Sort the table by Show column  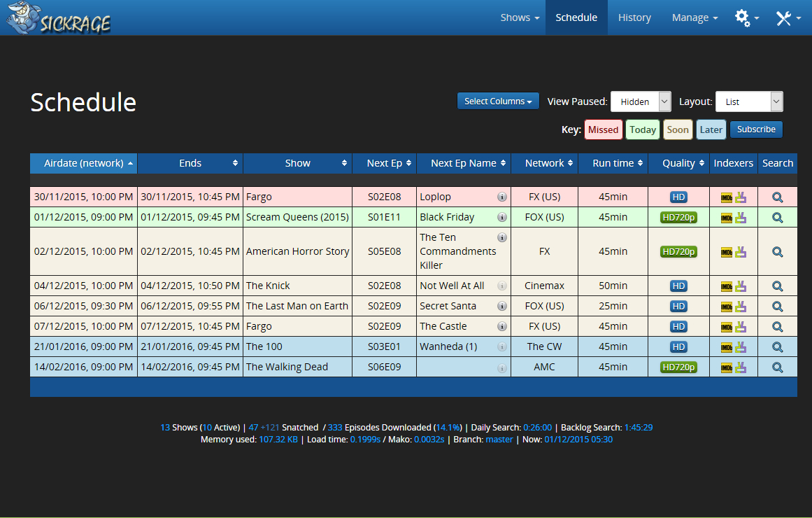click(297, 163)
